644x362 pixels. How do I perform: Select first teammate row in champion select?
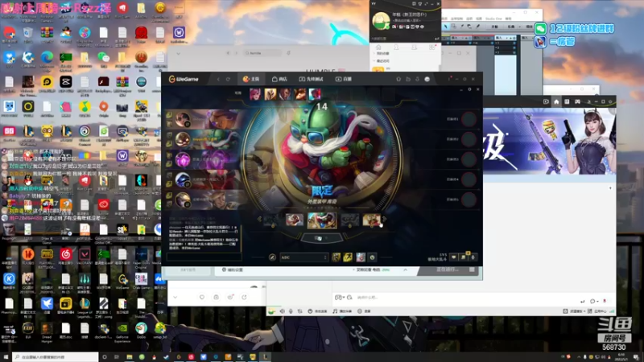(x=203, y=119)
